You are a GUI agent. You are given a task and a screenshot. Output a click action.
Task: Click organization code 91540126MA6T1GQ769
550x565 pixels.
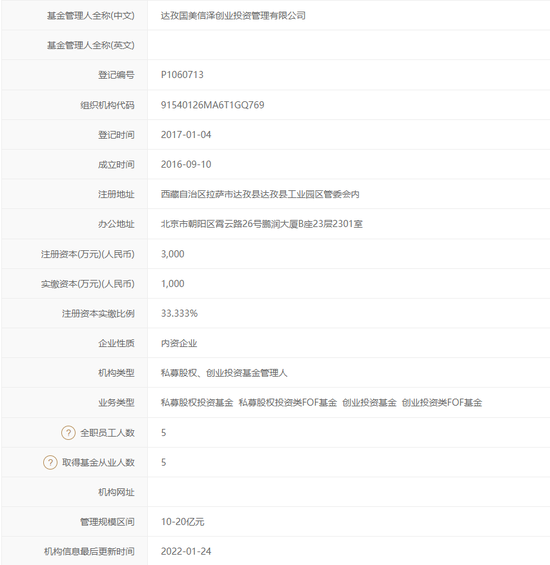click(x=213, y=105)
